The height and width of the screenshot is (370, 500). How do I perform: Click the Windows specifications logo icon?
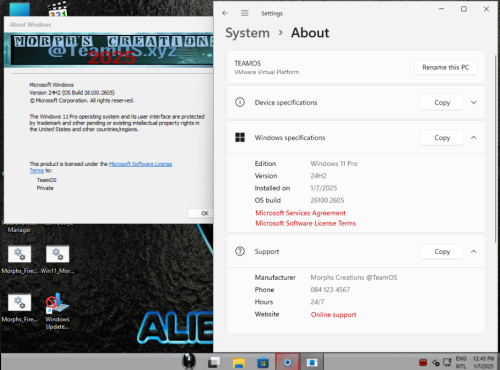240,137
